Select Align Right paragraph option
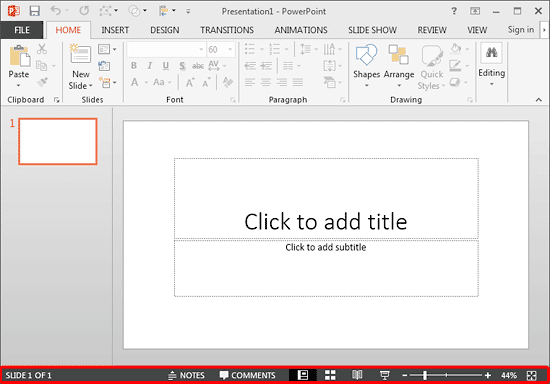This screenshot has width=550, height=384. (x=282, y=82)
